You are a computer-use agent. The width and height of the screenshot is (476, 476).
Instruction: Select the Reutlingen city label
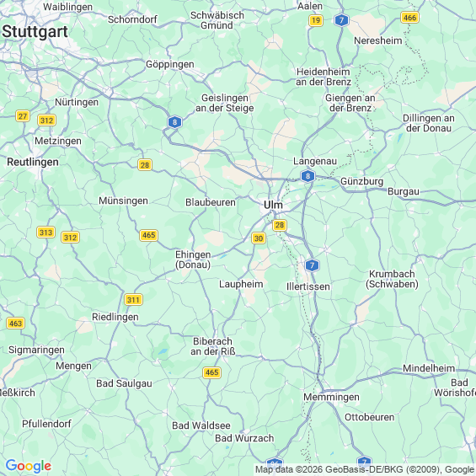(33, 162)
